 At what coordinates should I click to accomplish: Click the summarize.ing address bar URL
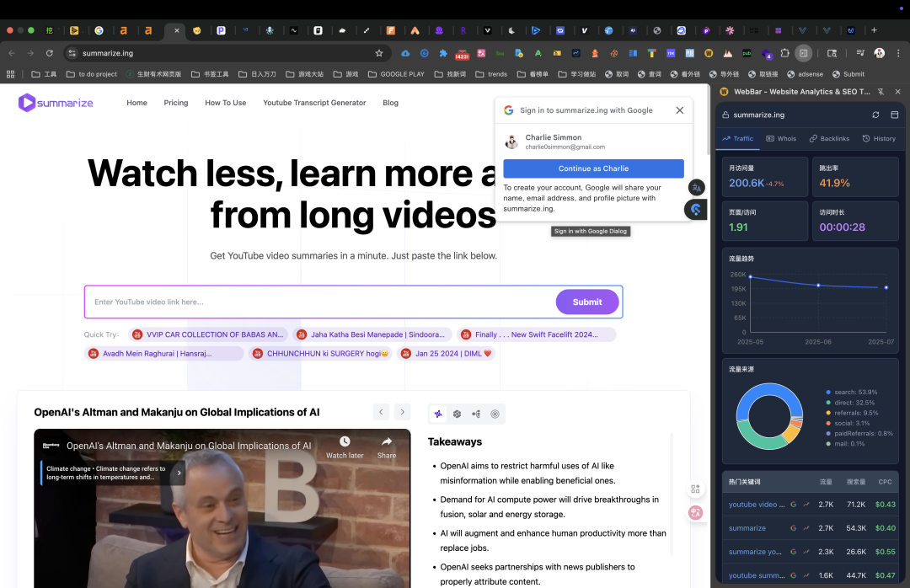coord(108,53)
